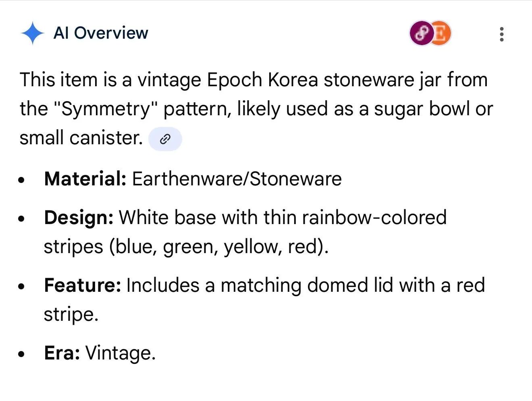The image size is (532, 401).
Task: Click the 'rainbow-colored' text in Design bullet
Action: 374,218
